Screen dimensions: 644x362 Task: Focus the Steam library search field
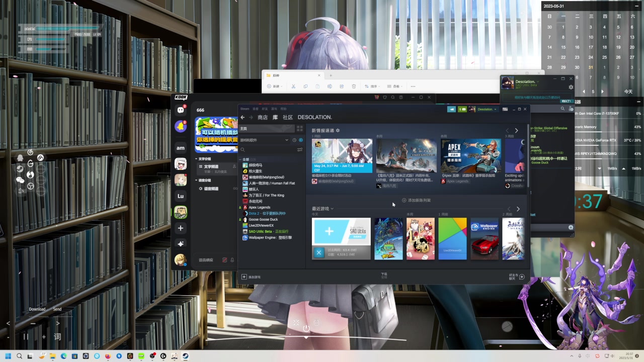pyautogui.click(x=267, y=149)
